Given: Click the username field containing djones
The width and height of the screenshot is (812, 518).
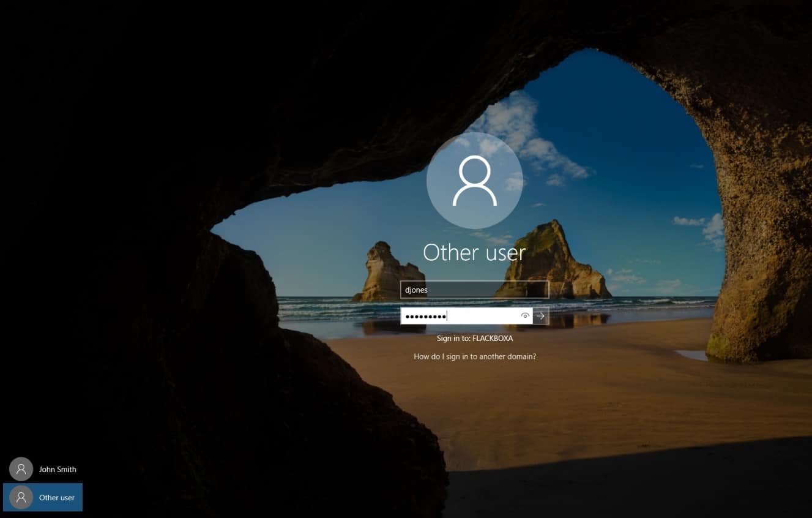Looking at the screenshot, I should click(x=474, y=290).
